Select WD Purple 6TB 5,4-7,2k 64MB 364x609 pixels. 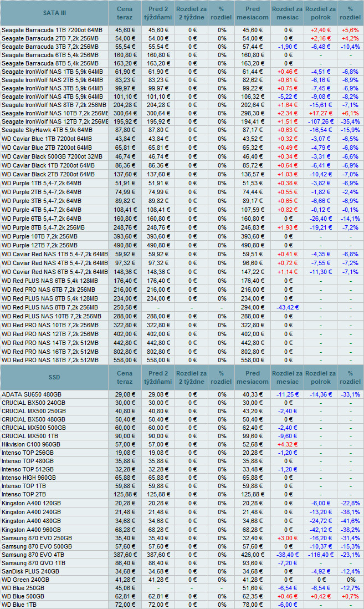(x=42, y=219)
